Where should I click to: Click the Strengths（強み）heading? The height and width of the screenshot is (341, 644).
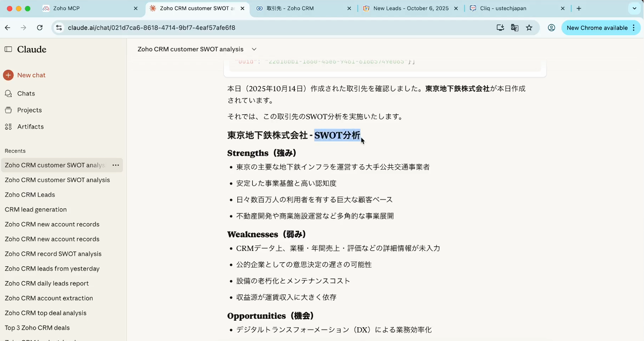coord(262,153)
